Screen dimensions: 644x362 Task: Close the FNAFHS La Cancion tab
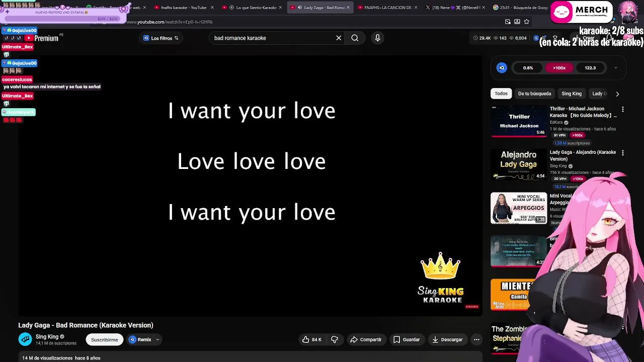416,8
